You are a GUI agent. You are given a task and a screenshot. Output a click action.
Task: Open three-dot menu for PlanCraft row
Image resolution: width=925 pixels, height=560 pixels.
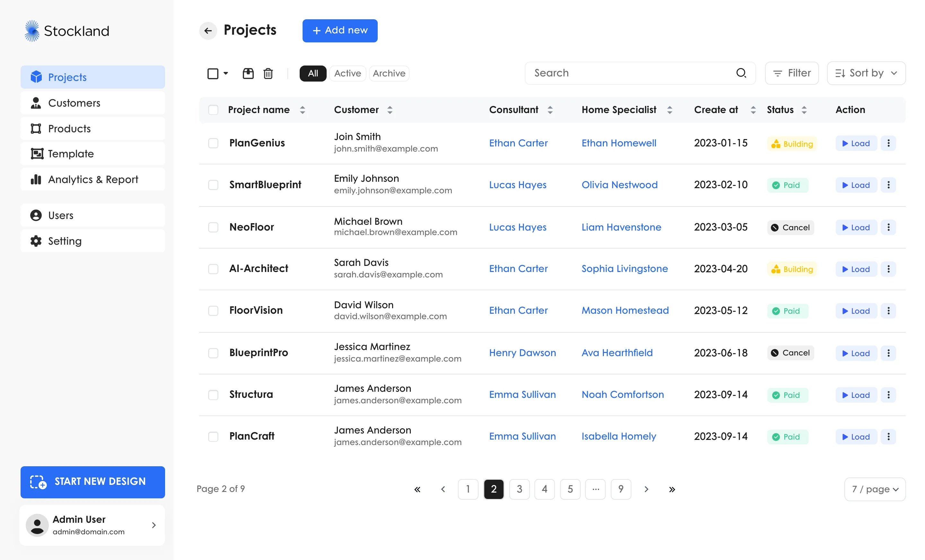888,436
